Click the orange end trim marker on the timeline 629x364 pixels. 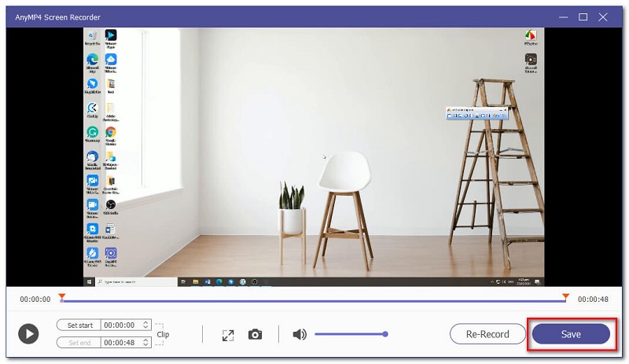(565, 297)
